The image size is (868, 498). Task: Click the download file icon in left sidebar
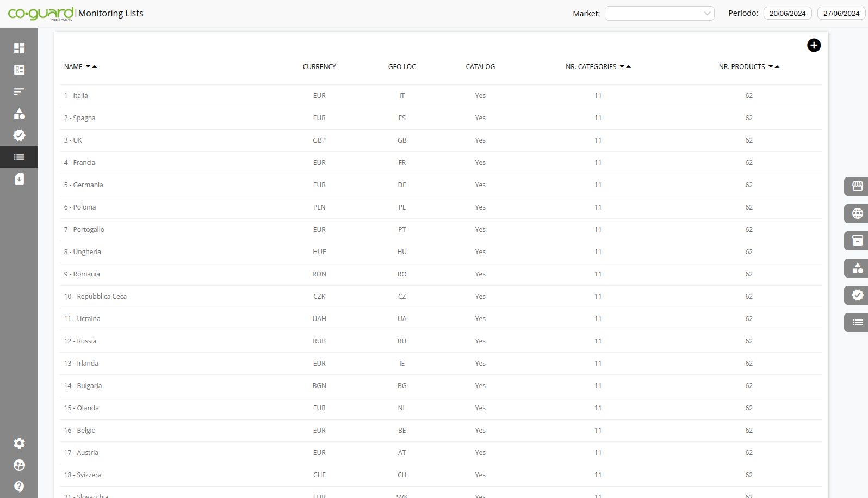19,179
